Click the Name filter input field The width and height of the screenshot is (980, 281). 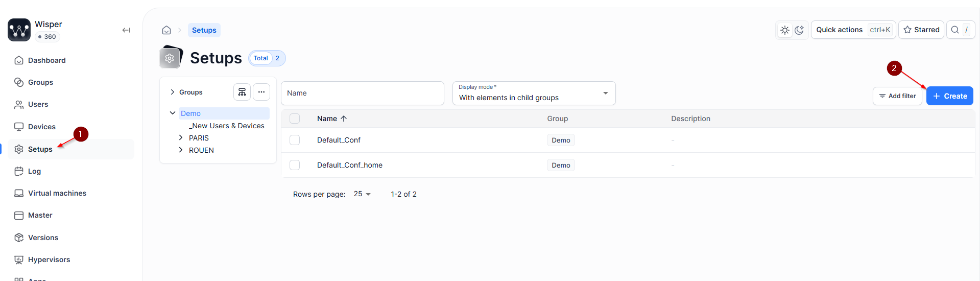tap(363, 93)
